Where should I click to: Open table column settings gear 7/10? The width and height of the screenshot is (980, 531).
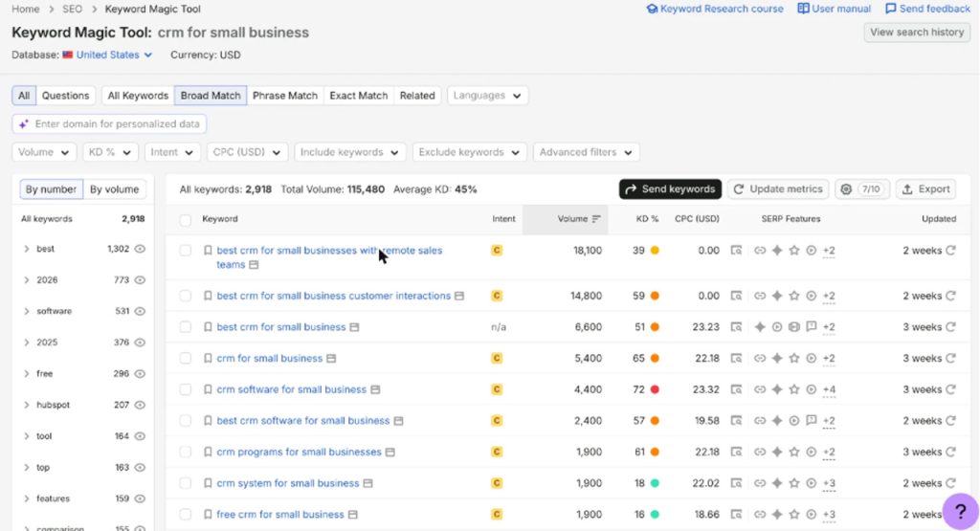coord(862,188)
